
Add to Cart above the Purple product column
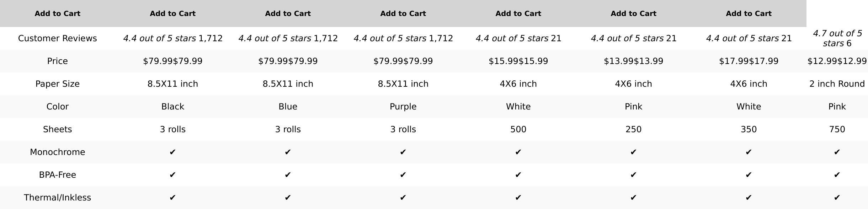pos(403,14)
